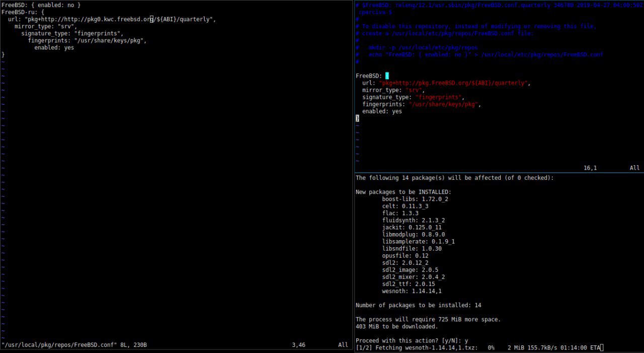Click the 'sdl2: 2.0.12_2' package entry
The image size is (644, 353).
405,262
